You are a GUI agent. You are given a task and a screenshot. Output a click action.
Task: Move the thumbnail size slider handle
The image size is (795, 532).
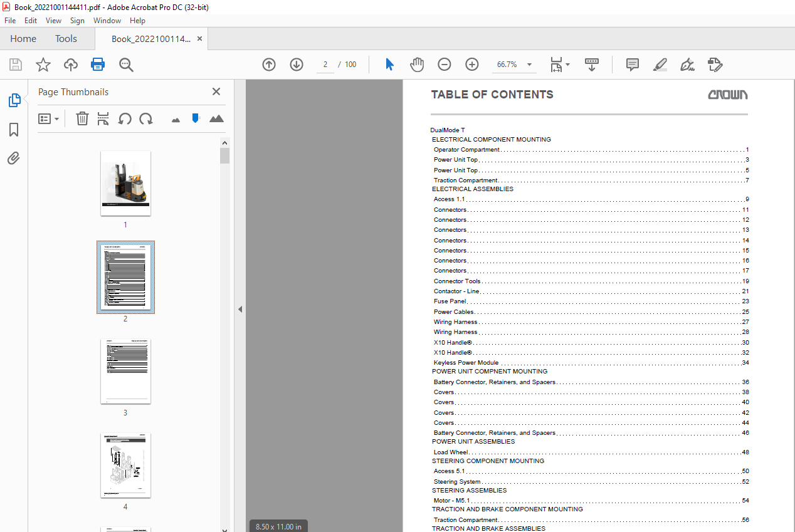pos(196,118)
